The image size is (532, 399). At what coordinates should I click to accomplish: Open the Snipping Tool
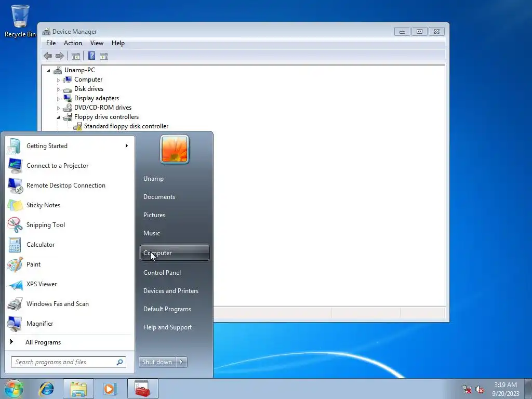click(69, 224)
